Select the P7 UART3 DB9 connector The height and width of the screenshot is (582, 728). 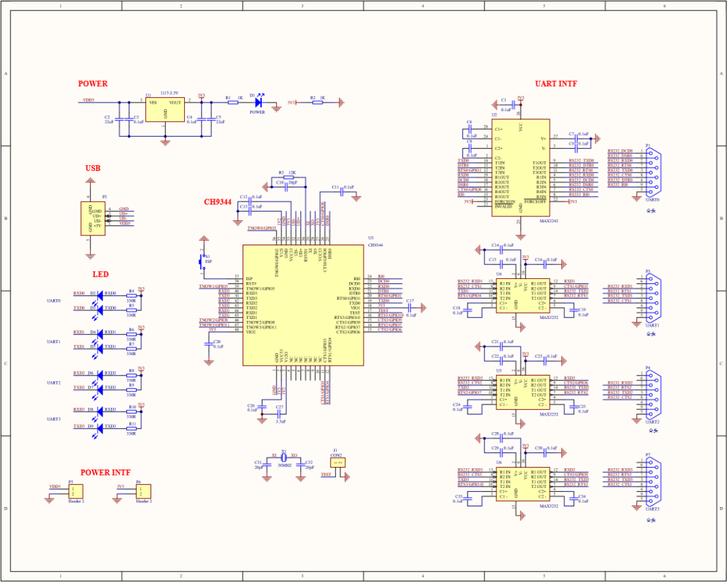point(653,482)
